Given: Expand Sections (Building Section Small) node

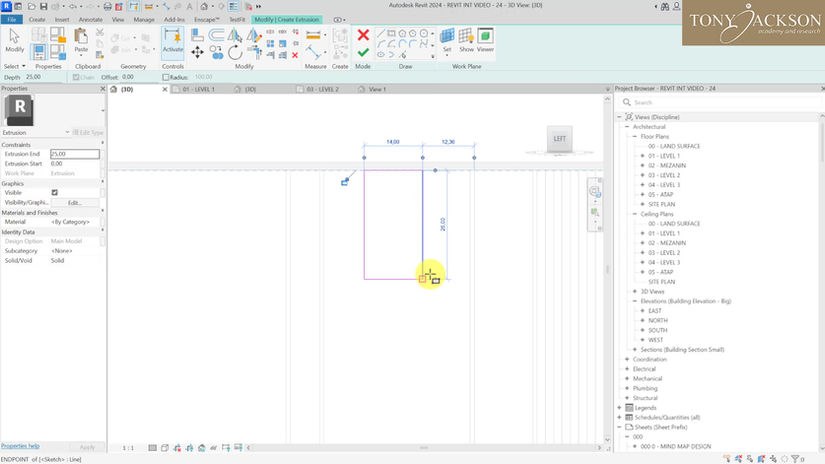Looking at the screenshot, I should pyautogui.click(x=635, y=349).
